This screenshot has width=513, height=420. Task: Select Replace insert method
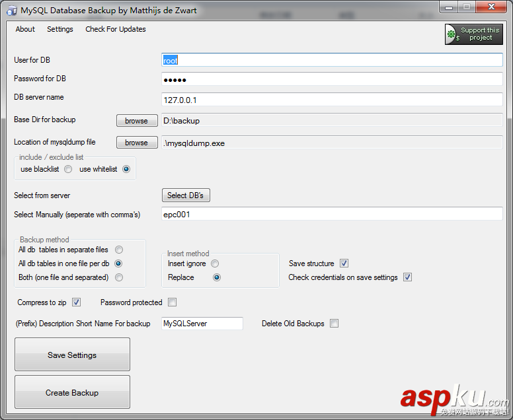click(217, 277)
